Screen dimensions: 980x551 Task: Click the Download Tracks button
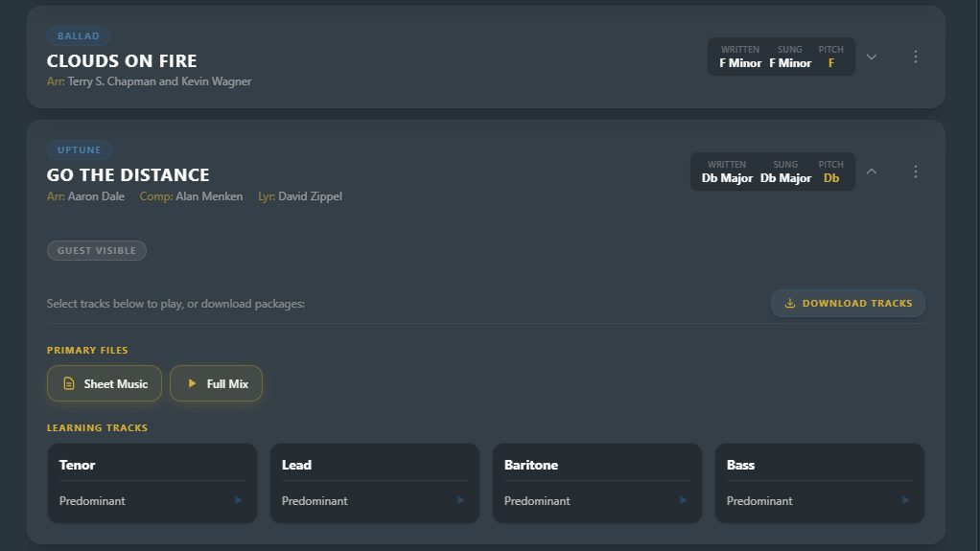(x=848, y=303)
